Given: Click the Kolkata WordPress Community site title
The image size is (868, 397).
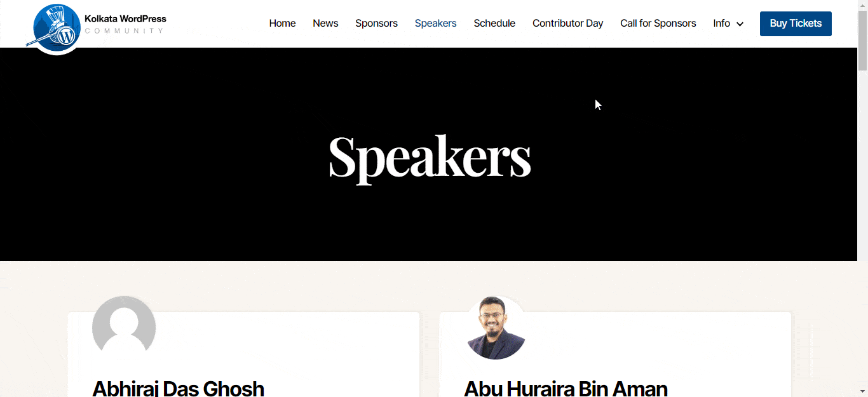Looking at the screenshot, I should tap(125, 24).
